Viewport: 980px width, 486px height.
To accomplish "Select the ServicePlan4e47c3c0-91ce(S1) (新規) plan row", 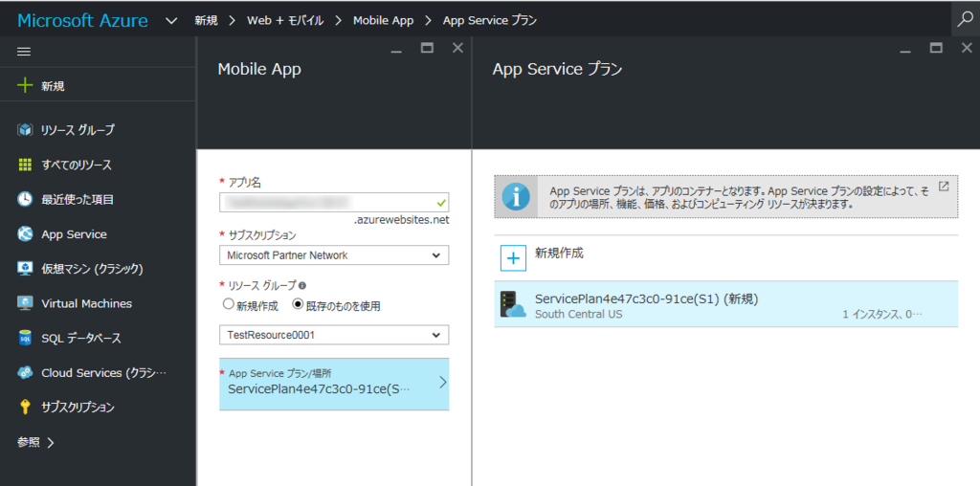I will coord(725,304).
